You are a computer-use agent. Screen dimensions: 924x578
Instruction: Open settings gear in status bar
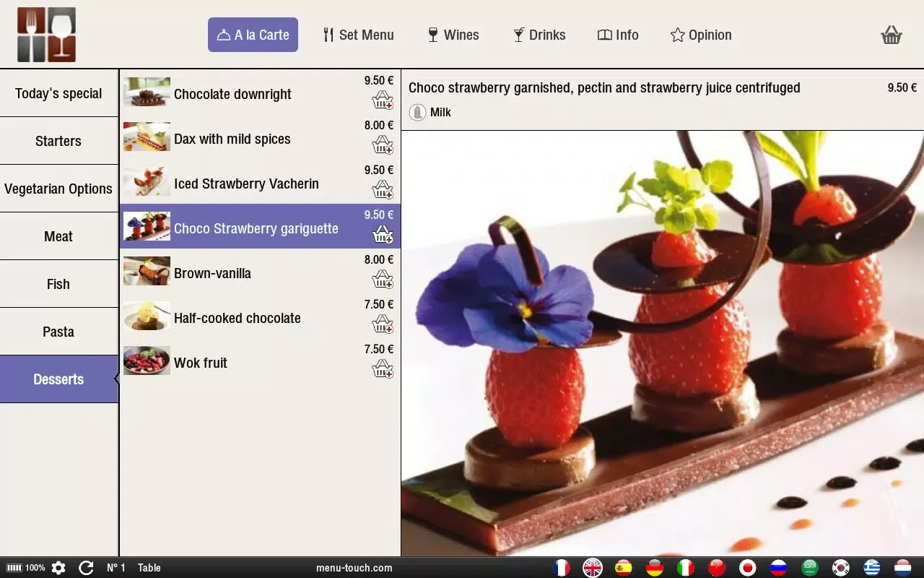click(58, 568)
